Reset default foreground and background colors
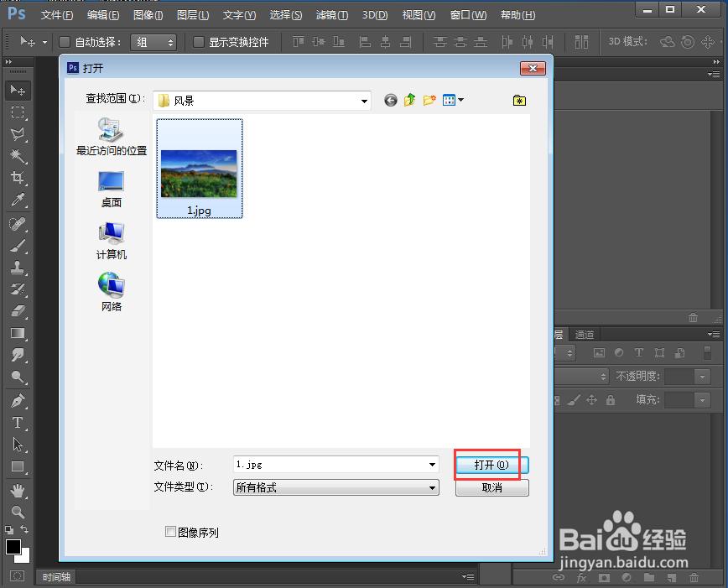Screen dimensions: 728x588 coord(9,529)
